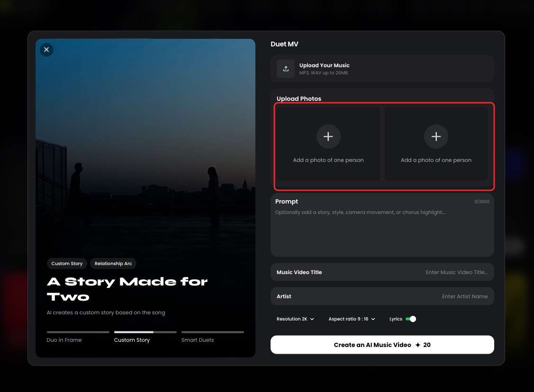The image size is (534, 392).
Task: Click the Custom Story progress bar
Action: point(145,332)
